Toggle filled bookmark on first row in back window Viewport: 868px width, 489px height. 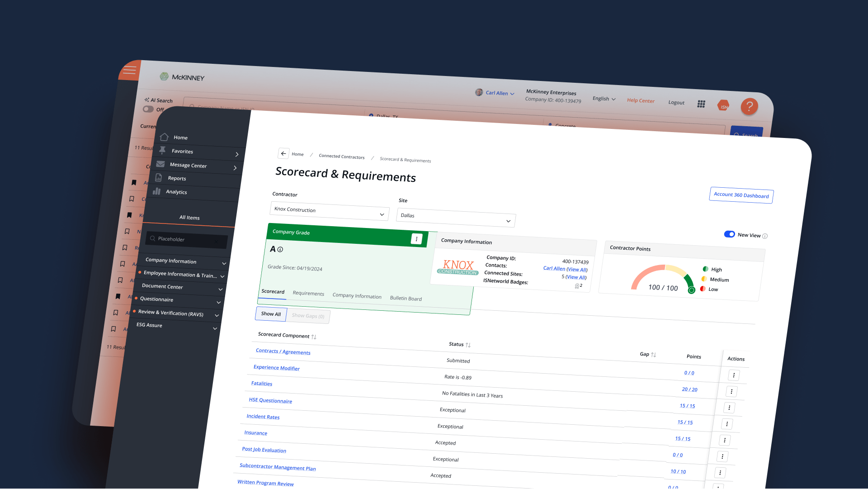134,183
